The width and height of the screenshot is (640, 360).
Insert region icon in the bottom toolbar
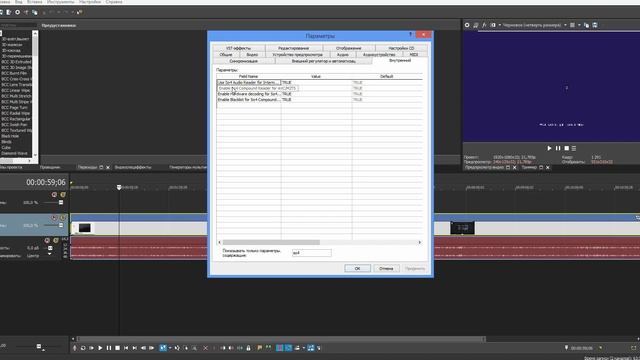click(268, 348)
